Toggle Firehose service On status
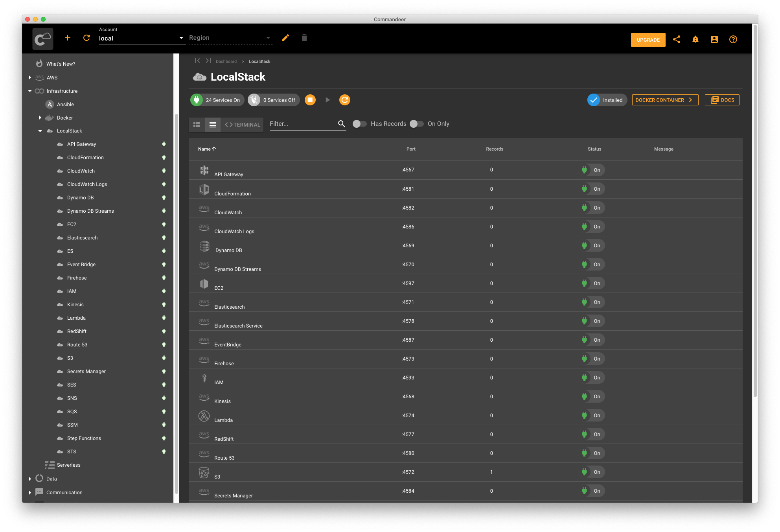 [592, 359]
